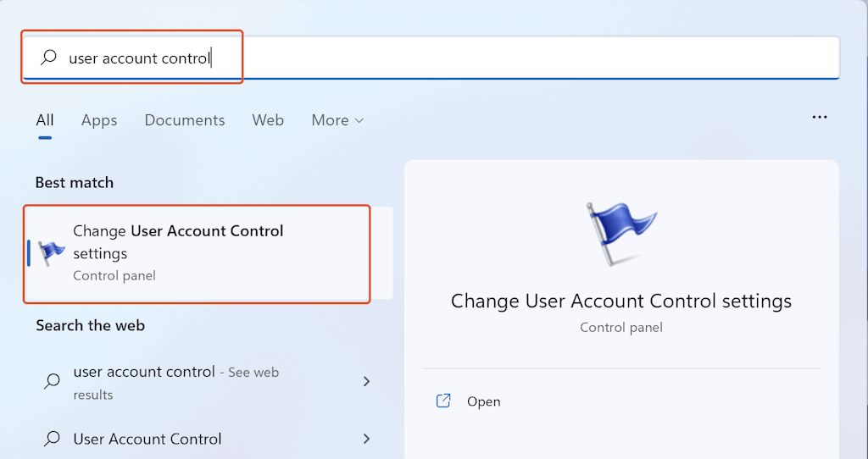
Task: Click the Open external-link icon
Action: 443,401
